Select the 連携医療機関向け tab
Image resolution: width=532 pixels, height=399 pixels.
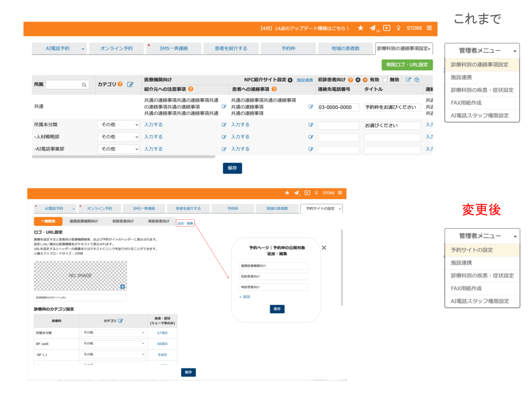click(x=84, y=221)
